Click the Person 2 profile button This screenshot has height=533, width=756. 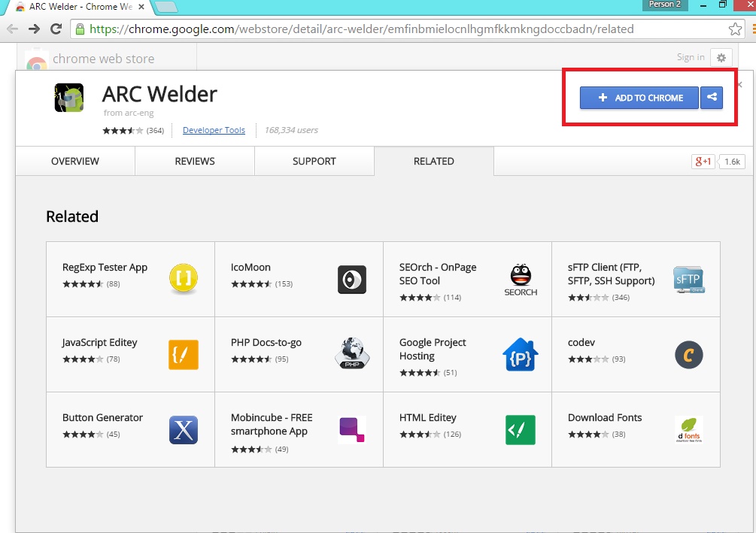(665, 5)
